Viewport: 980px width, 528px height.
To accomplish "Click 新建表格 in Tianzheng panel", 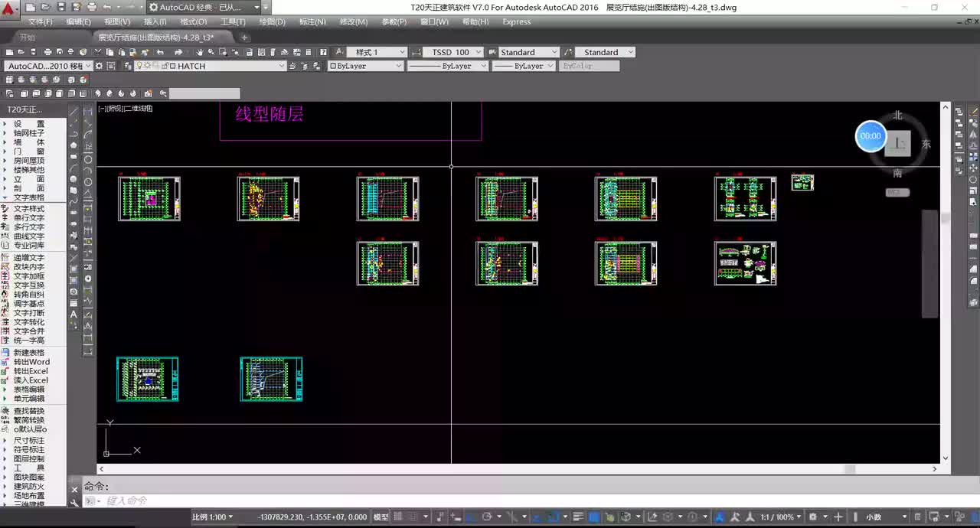I will point(29,353).
